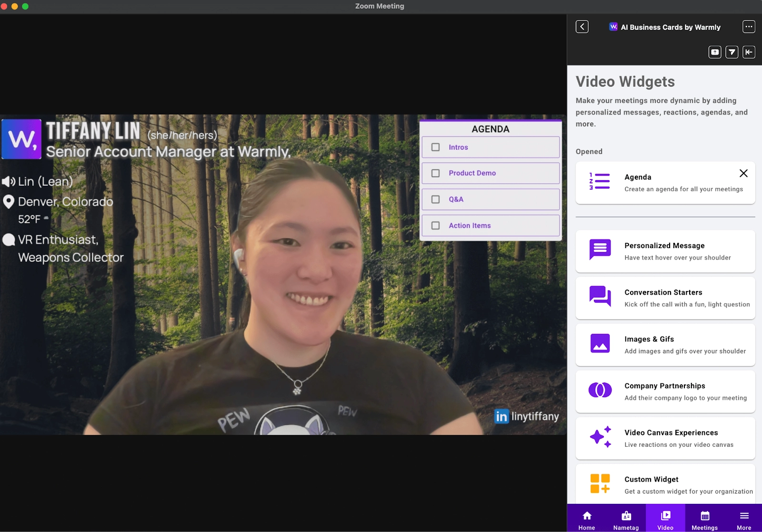Click the Warmly W logo on nametag
The height and width of the screenshot is (532, 762).
click(x=21, y=139)
